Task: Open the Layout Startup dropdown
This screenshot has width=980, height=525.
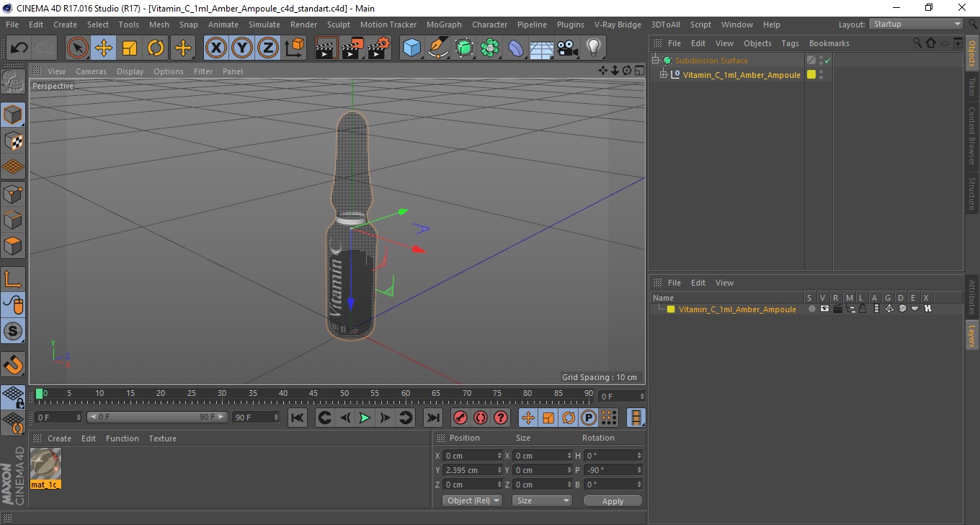Action: click(916, 24)
